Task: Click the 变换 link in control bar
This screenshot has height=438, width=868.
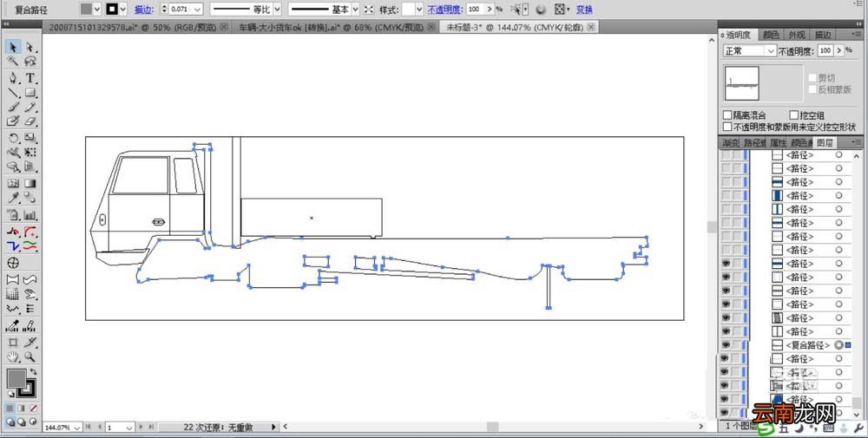Action: click(584, 10)
